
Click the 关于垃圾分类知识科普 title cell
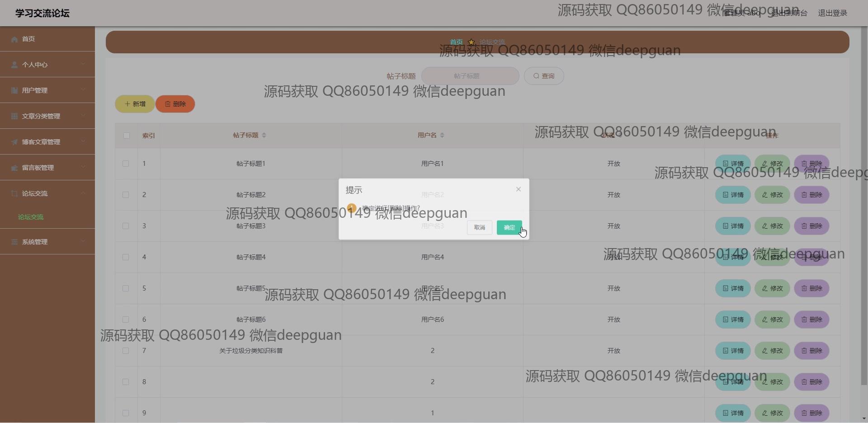[x=251, y=351]
